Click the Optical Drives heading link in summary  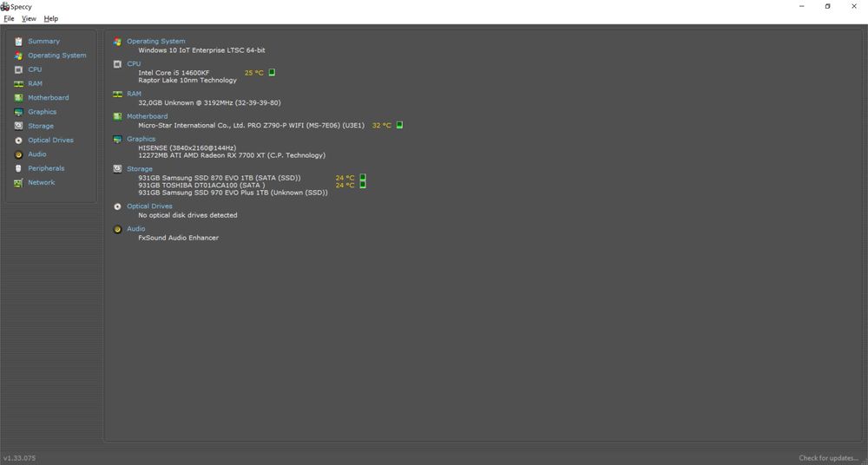pyautogui.click(x=149, y=206)
